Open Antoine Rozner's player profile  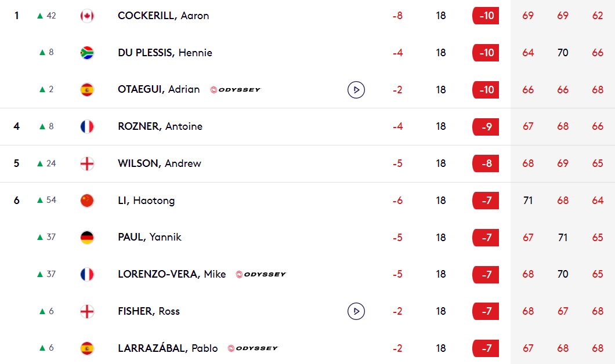(x=160, y=126)
